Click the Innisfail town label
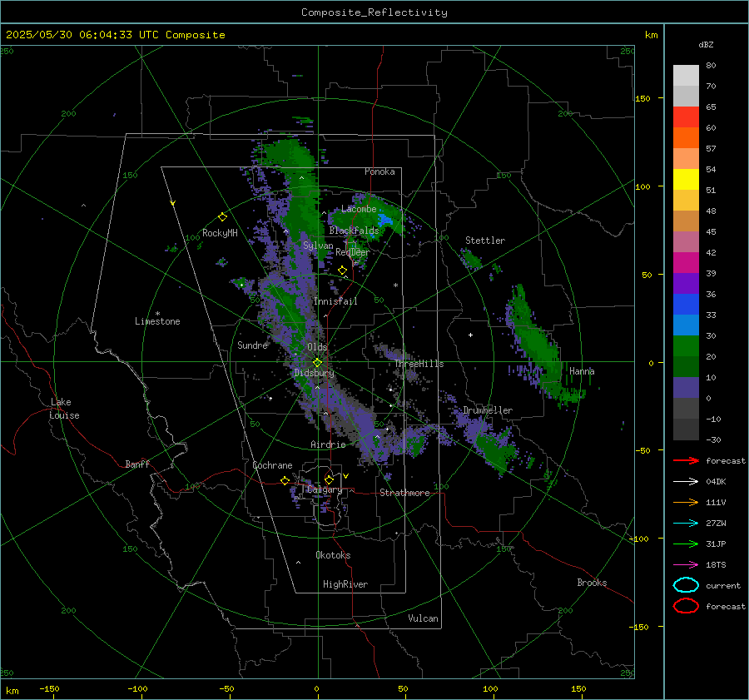Image resolution: width=749 pixels, height=700 pixels. point(335,301)
